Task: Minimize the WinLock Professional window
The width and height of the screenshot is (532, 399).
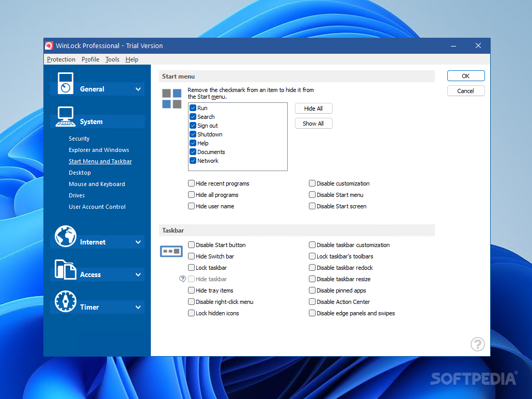Action: [453, 46]
